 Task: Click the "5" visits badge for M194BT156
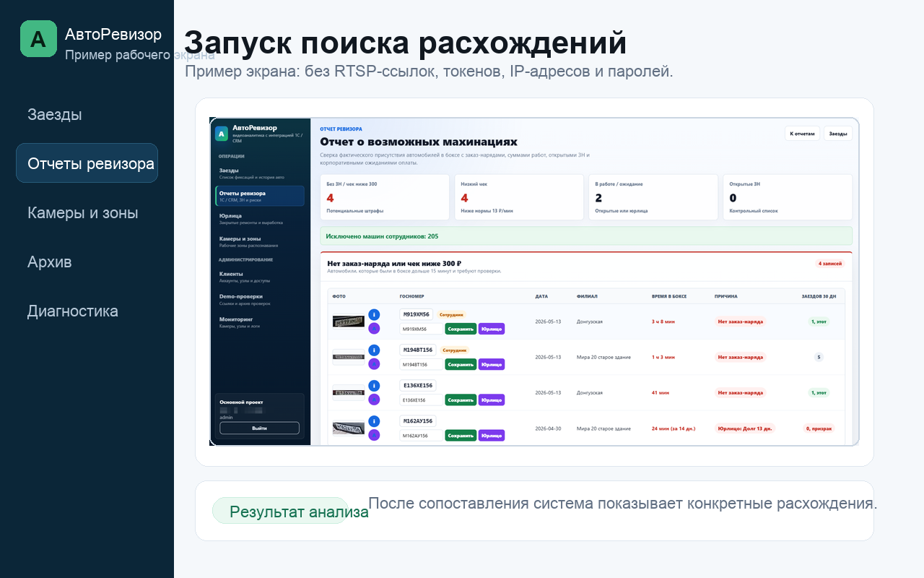pos(819,357)
